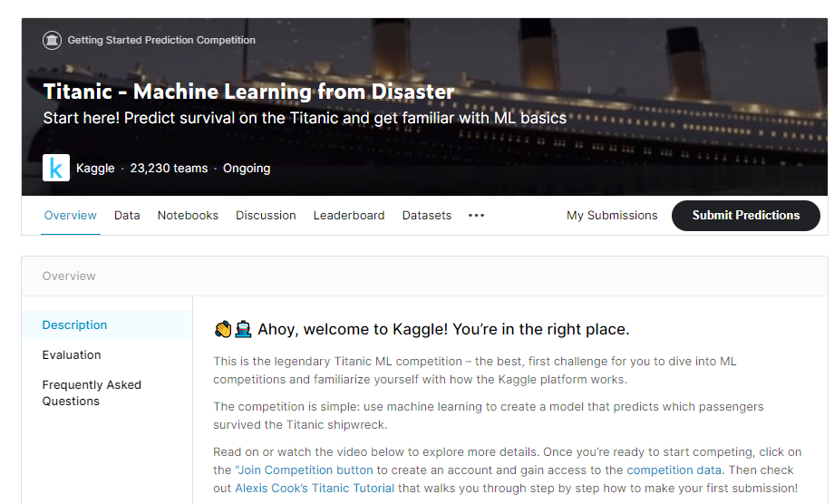The image size is (834, 504).
Task: Click the Getting Started competition category icon
Action: pos(53,41)
